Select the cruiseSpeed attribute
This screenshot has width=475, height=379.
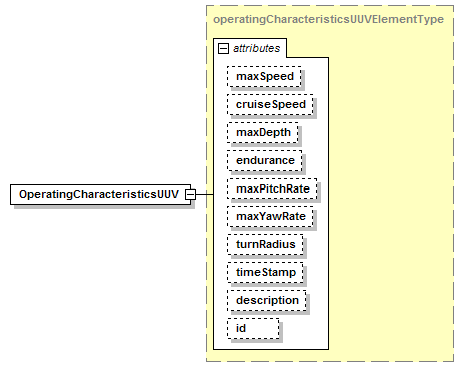270,105
